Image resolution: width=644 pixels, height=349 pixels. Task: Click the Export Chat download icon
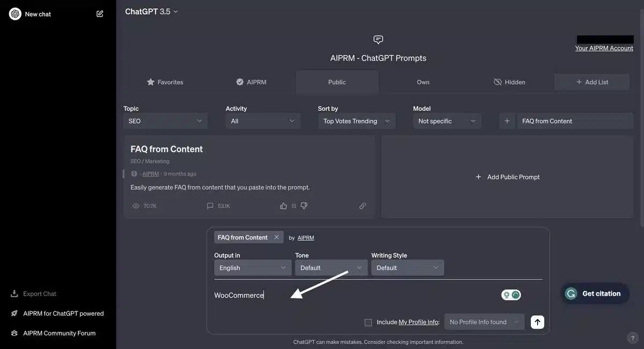(x=14, y=294)
